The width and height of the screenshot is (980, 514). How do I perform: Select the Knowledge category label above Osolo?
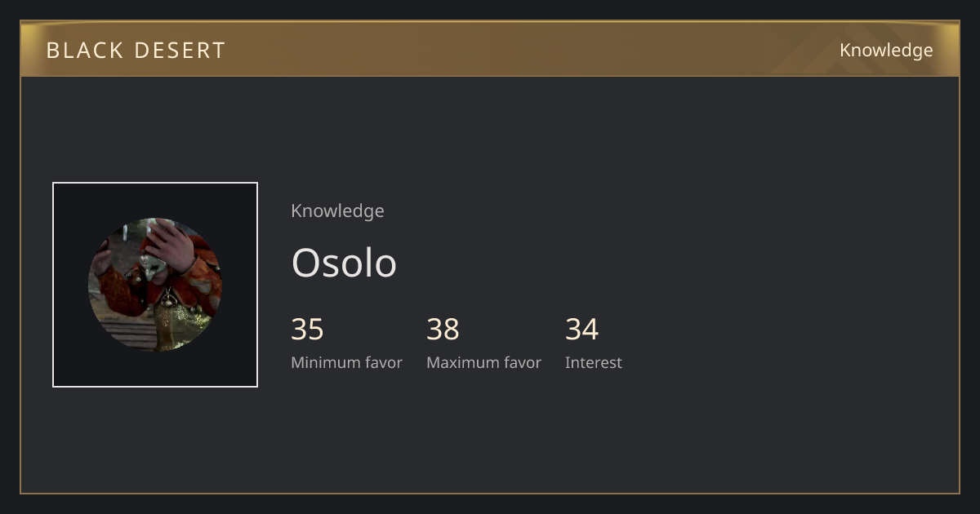337,210
